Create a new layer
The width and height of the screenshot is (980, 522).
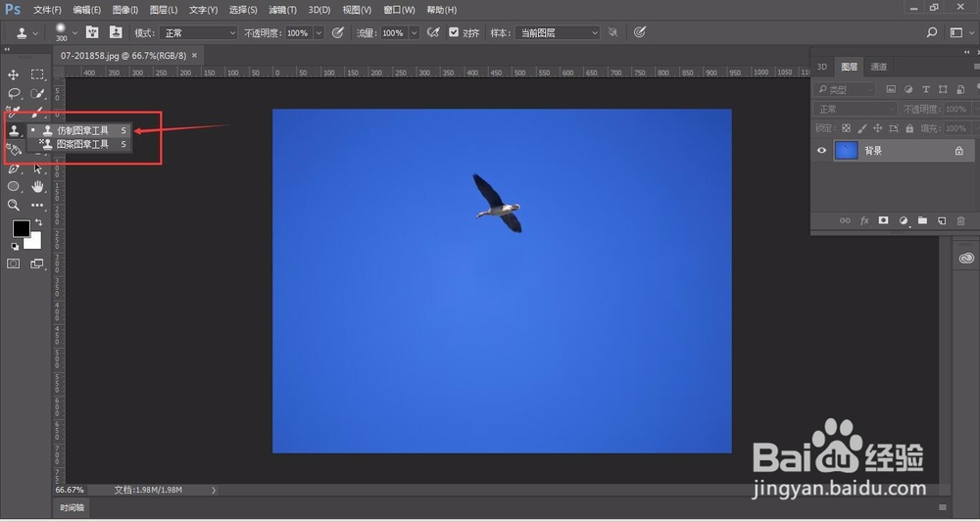(942, 220)
